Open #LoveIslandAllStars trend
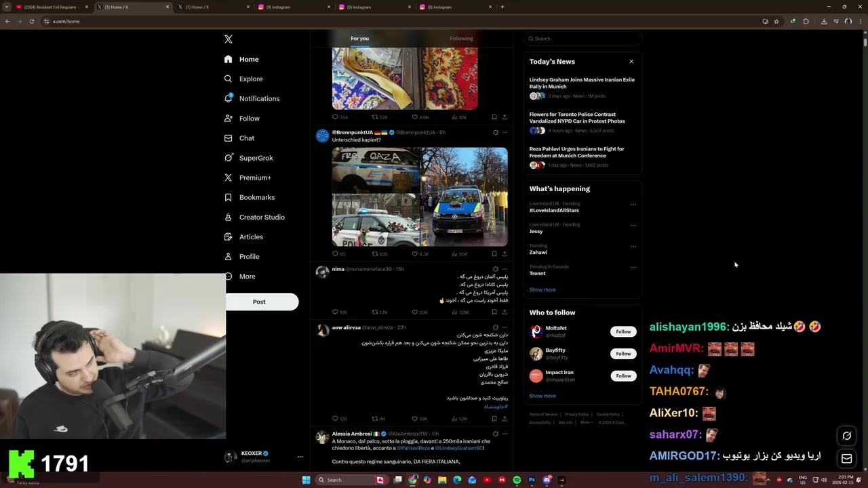 pos(554,210)
